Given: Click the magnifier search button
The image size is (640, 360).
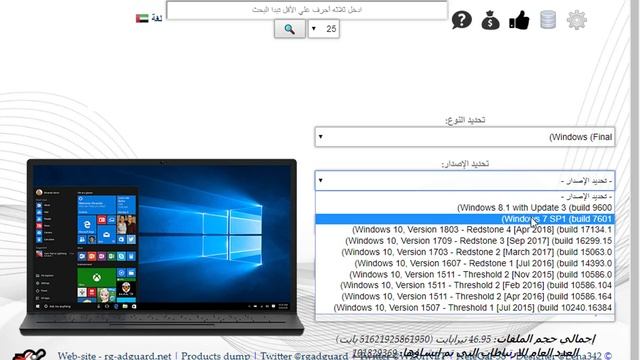Looking at the screenshot, I should click(x=290, y=29).
